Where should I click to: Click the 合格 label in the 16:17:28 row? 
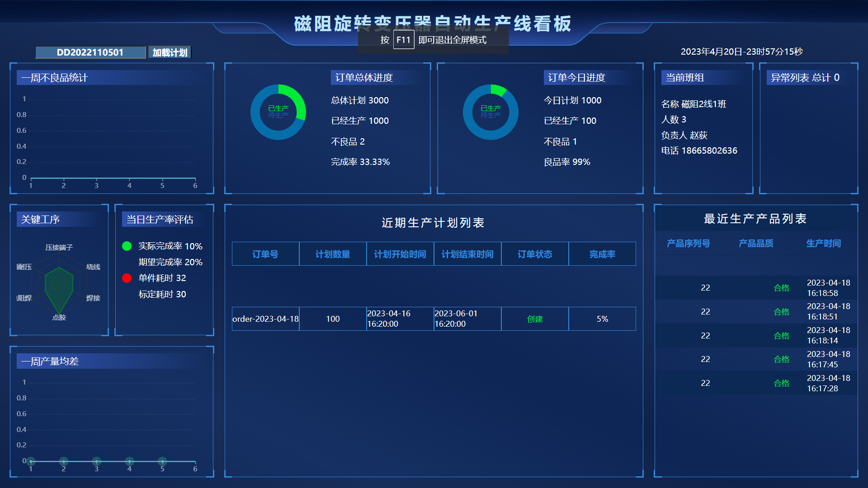tap(781, 383)
